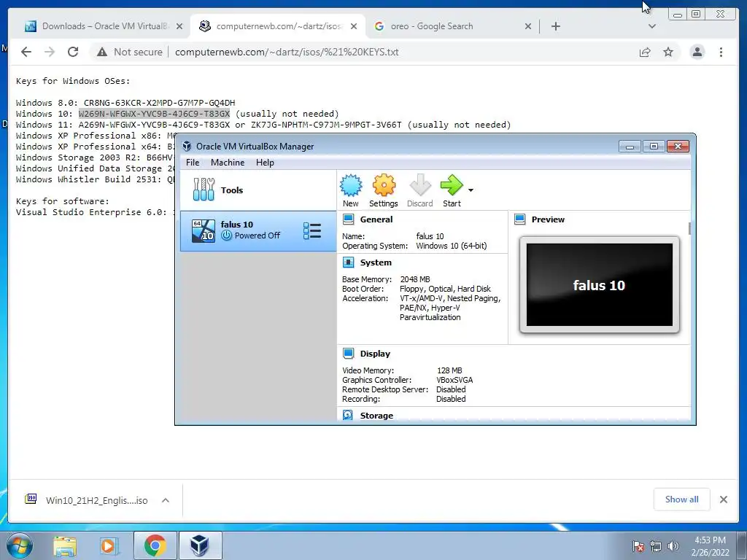Open the Tools entry in VirtualBox sidebar
The height and width of the screenshot is (560, 747).
pos(258,190)
